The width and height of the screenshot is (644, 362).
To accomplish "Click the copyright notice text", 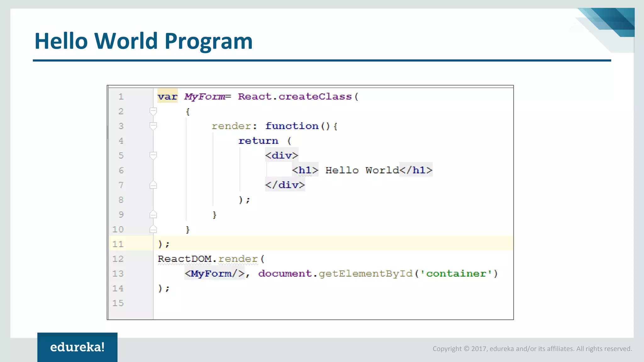I will click(532, 348).
